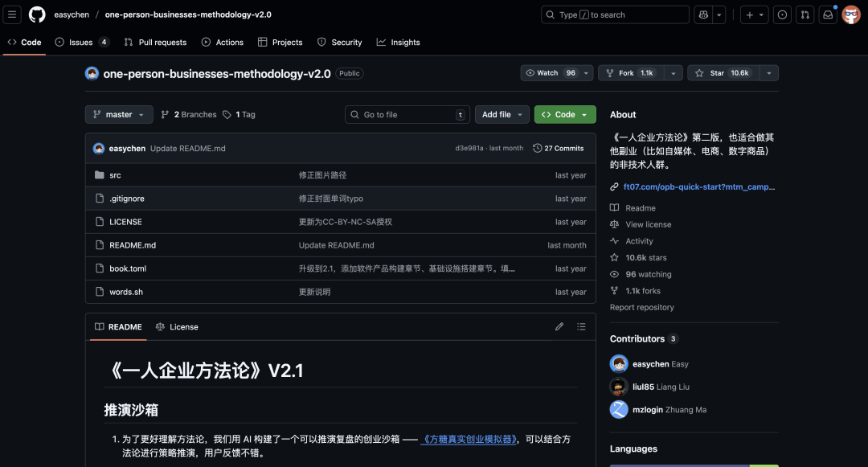This screenshot has height=467, width=868.
Task: Click easychen owner in breadcrumb
Action: click(x=72, y=14)
